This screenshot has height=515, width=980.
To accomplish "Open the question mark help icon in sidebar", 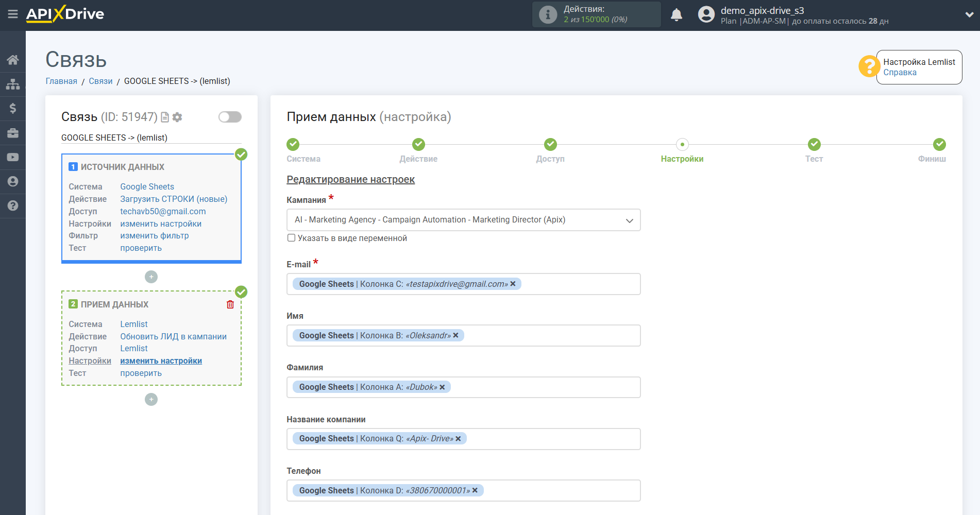I will [13, 205].
